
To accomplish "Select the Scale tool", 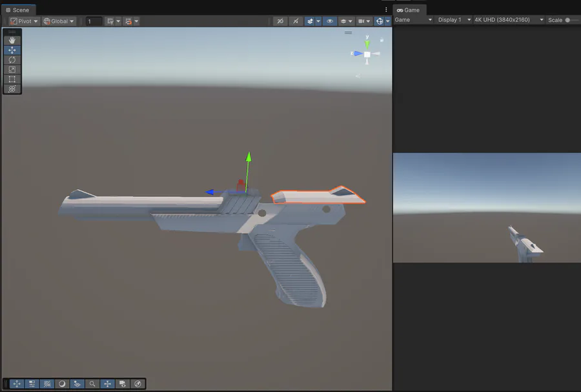I will [12, 69].
